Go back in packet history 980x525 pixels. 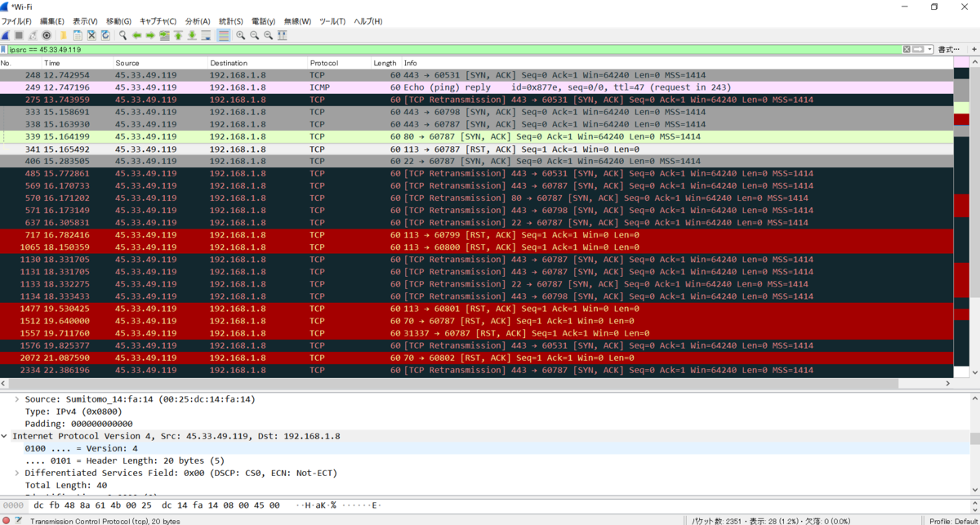tap(137, 35)
